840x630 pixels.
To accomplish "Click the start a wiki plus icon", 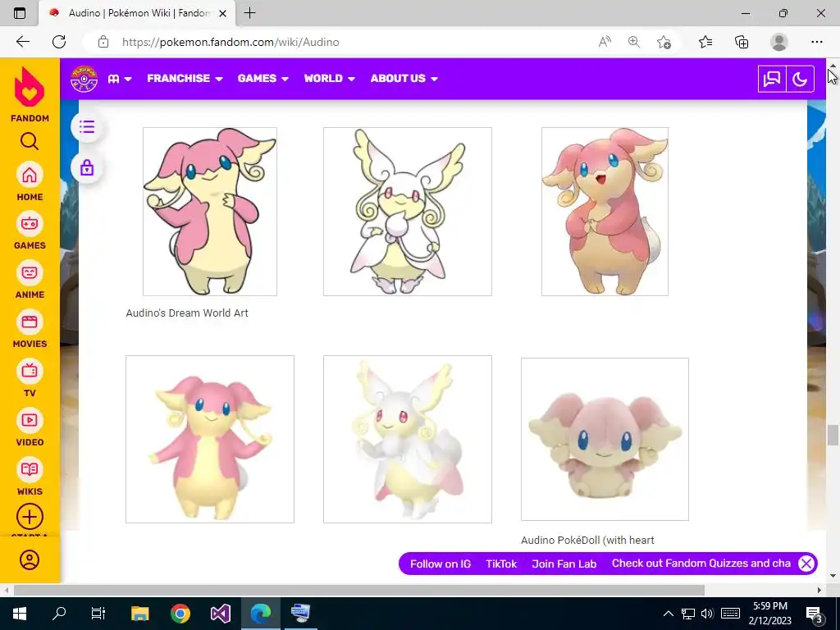I will coord(30,517).
